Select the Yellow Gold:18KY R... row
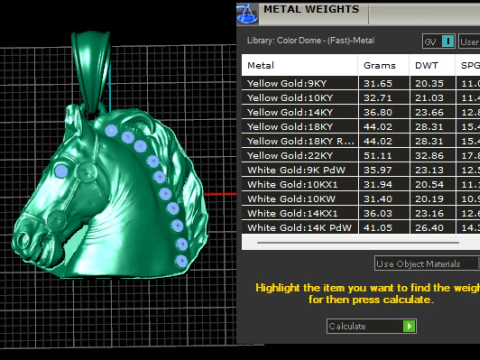Viewport: 480px width, 360px height. [361, 141]
